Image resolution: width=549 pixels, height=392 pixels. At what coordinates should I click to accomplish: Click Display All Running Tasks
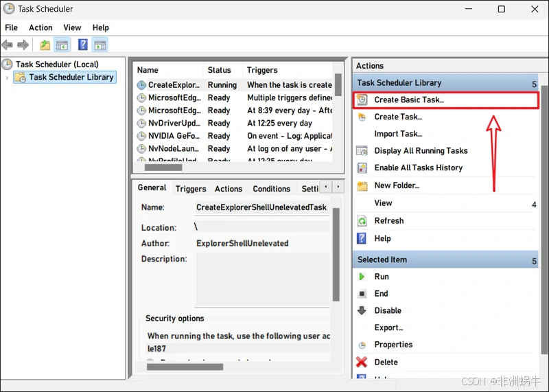tap(421, 150)
